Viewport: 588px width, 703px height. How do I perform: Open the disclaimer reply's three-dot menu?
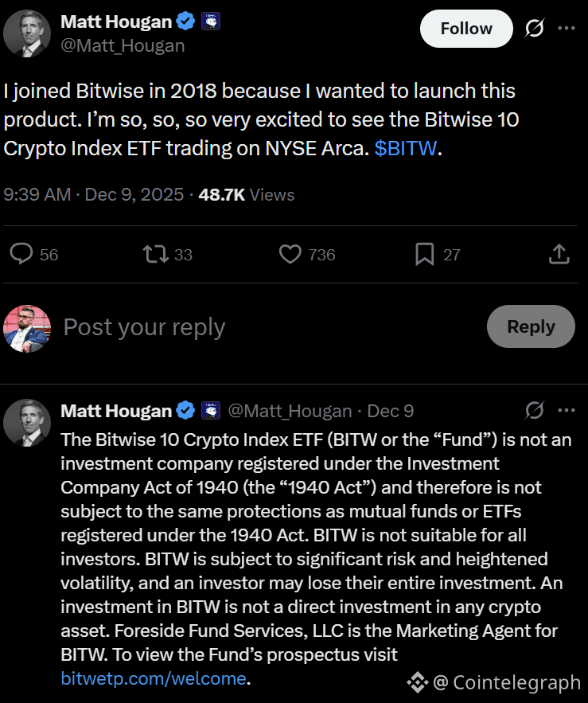(566, 411)
